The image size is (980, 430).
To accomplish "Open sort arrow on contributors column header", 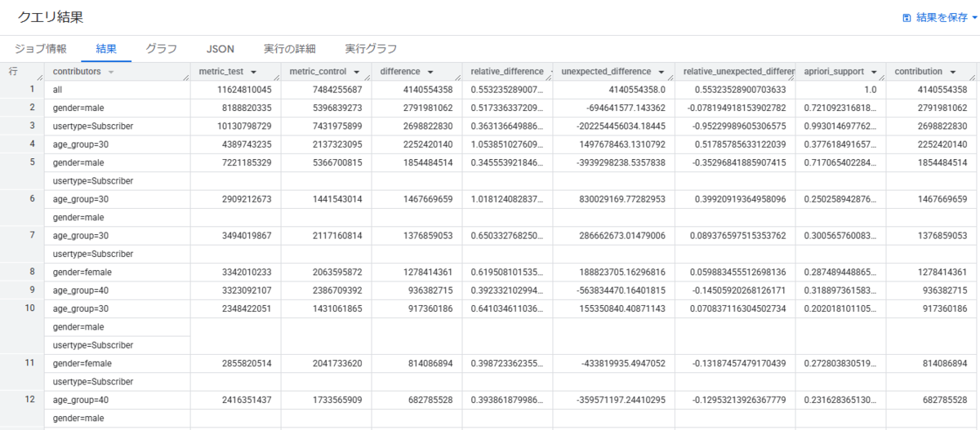I will click(110, 73).
